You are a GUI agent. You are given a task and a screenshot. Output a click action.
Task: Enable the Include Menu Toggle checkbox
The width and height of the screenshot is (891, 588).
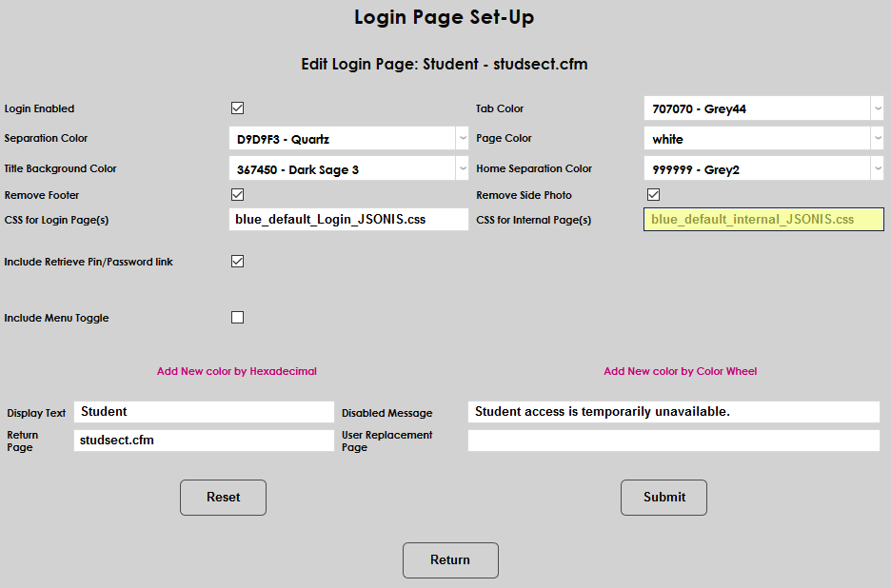point(238,318)
